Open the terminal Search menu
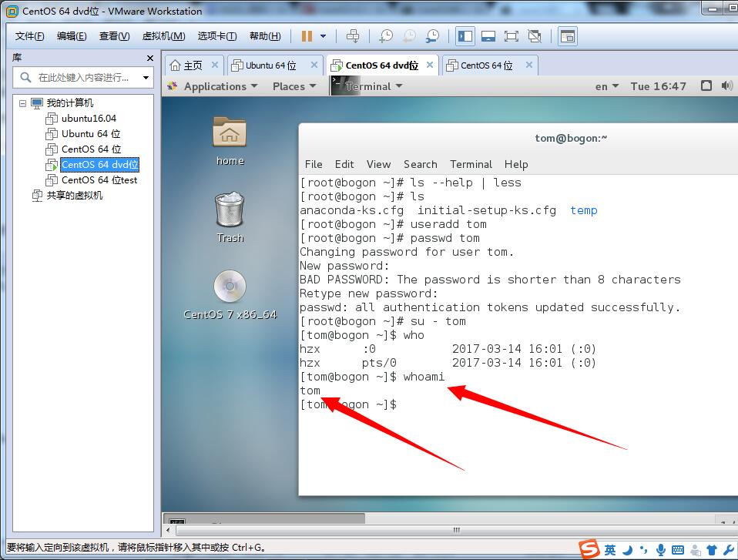This screenshot has height=560, width=738. point(421,164)
